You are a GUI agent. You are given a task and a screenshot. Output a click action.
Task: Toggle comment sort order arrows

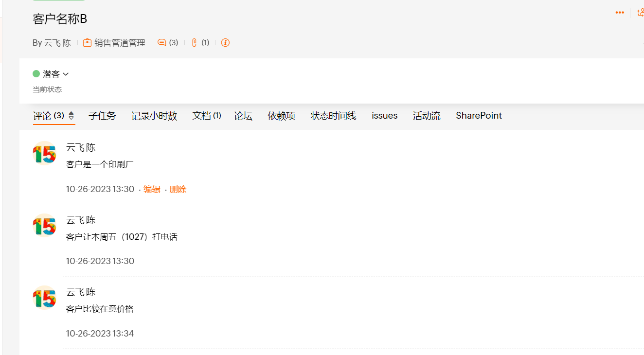point(72,116)
